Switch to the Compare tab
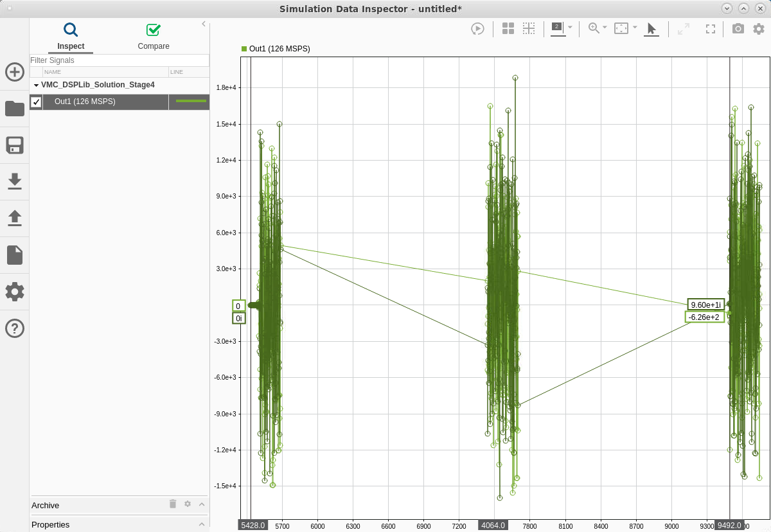 click(x=154, y=37)
